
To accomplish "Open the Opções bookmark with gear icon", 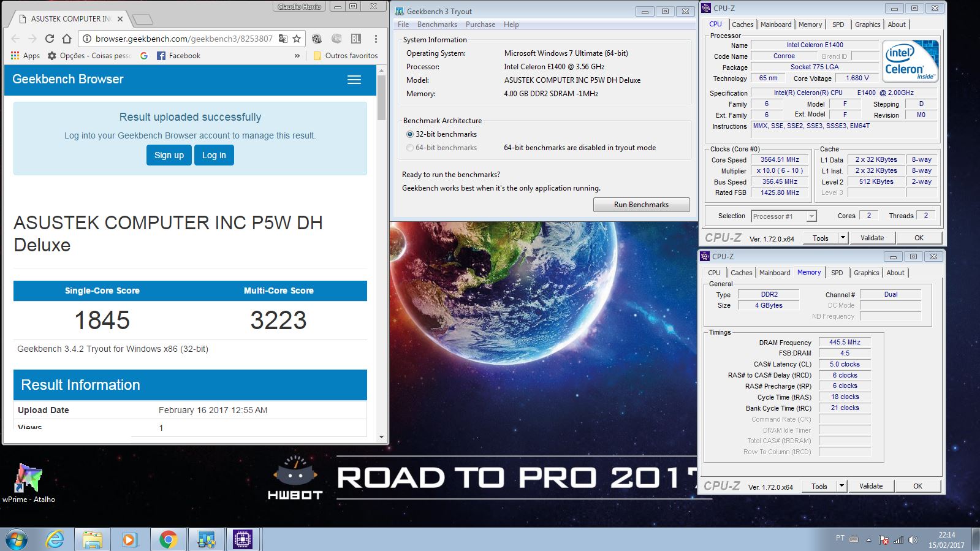I will click(x=89, y=56).
